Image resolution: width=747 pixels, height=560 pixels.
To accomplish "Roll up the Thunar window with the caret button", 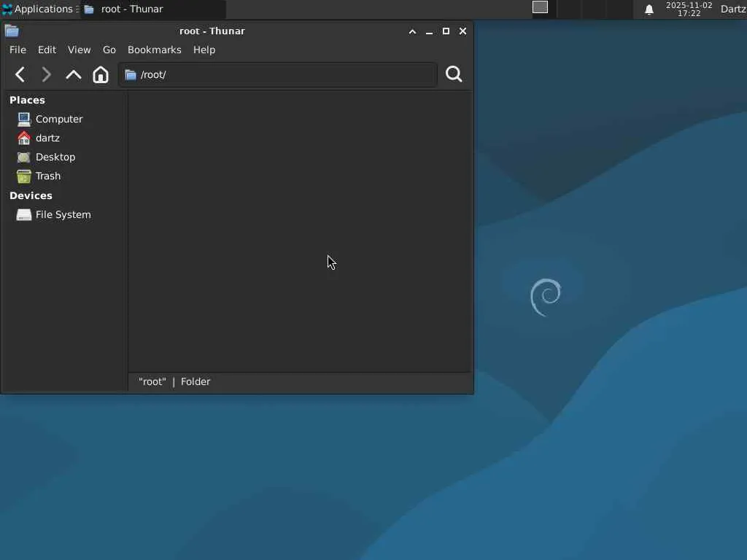I will [x=413, y=31].
